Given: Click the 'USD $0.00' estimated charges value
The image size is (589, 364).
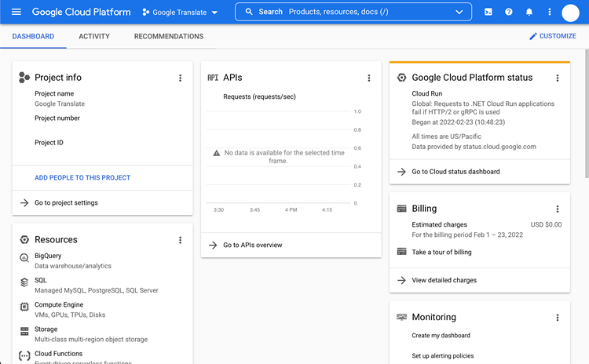Looking at the screenshot, I should point(546,224).
